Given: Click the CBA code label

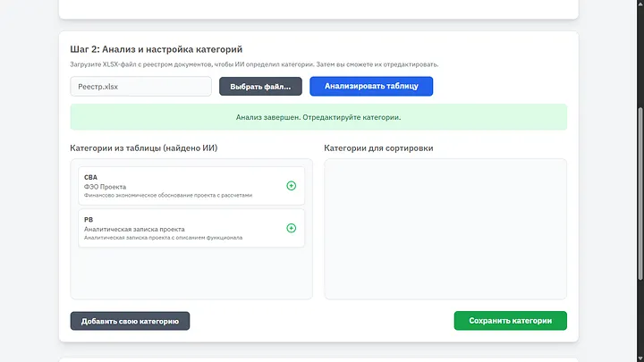Looking at the screenshot, I should coord(90,177).
